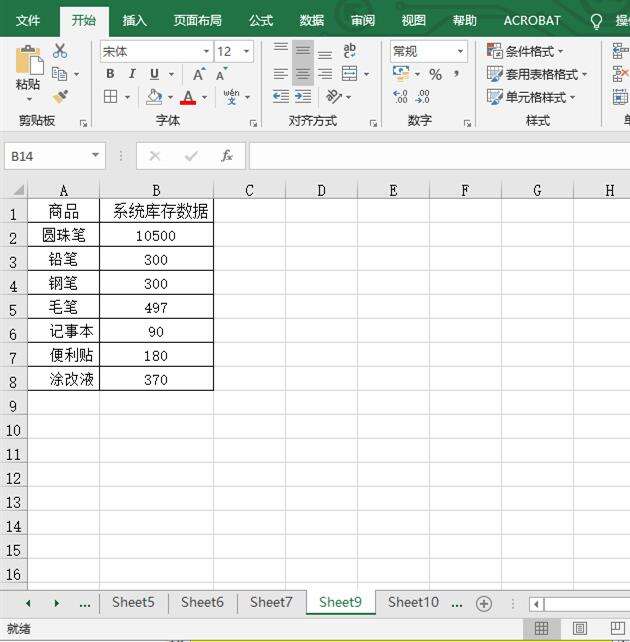Open number format dropdown 常规
630x642 pixels.
[460, 52]
